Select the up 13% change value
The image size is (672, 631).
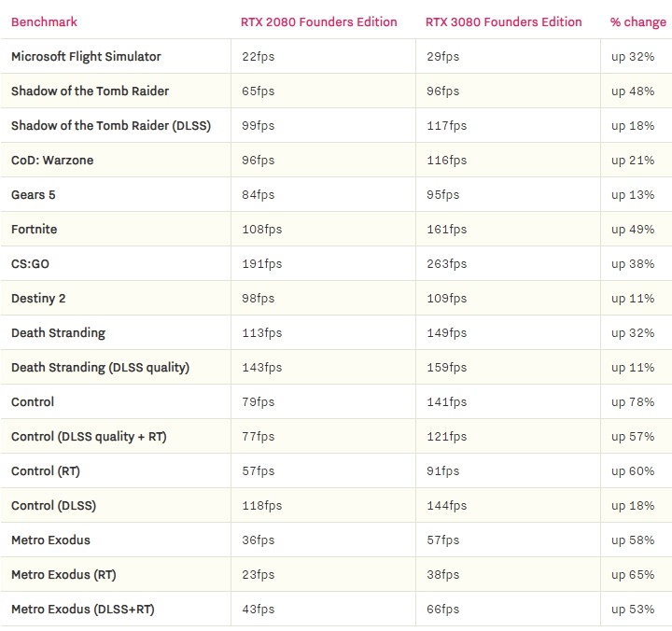(633, 194)
